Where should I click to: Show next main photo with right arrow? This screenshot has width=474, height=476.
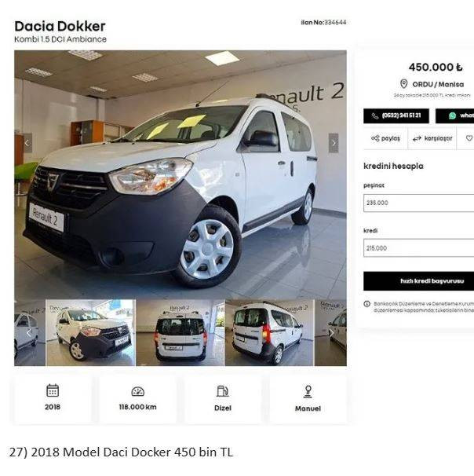[x=334, y=143]
